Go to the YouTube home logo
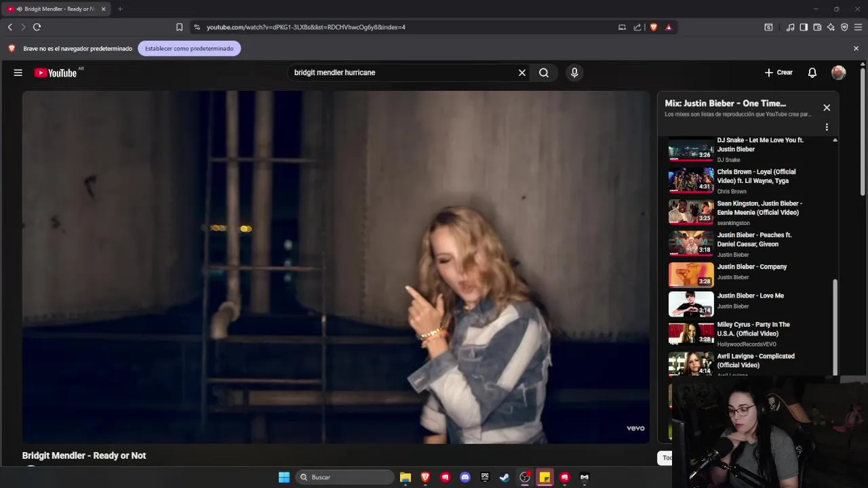This screenshot has width=868, height=488. click(56, 73)
